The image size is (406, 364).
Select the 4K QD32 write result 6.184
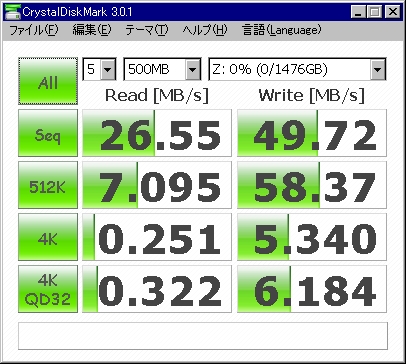312,289
